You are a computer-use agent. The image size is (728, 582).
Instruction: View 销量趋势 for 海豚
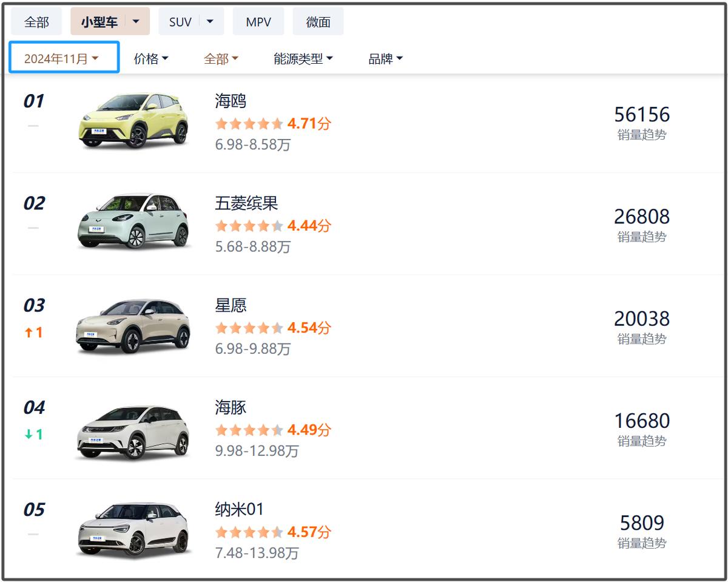point(642,441)
